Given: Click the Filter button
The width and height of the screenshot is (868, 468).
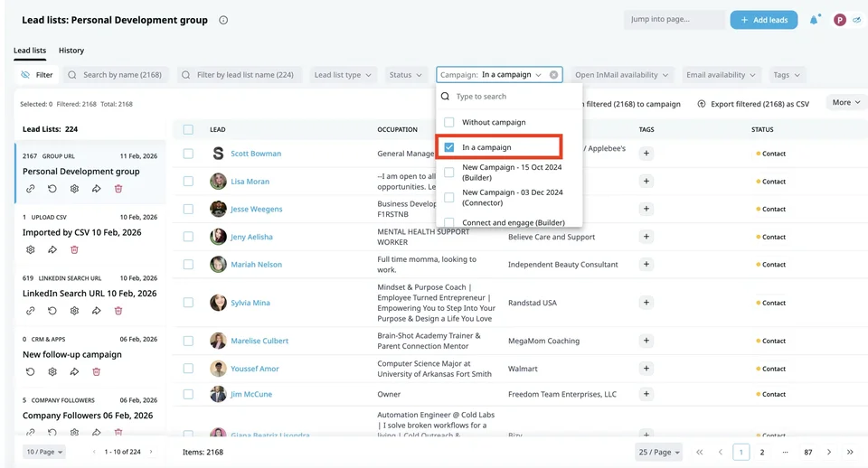Looking at the screenshot, I should [x=37, y=75].
